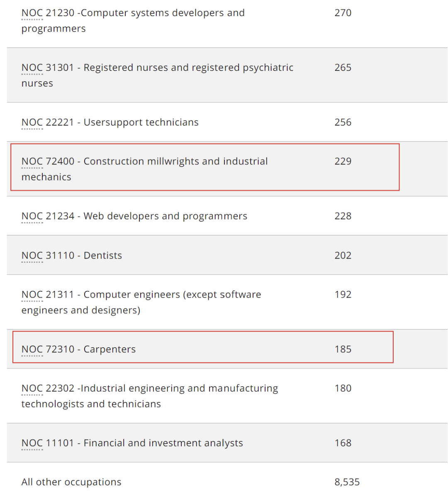This screenshot has height=499, width=448.
Task: Click NOC abbreviation next to 21230
Action: point(32,13)
